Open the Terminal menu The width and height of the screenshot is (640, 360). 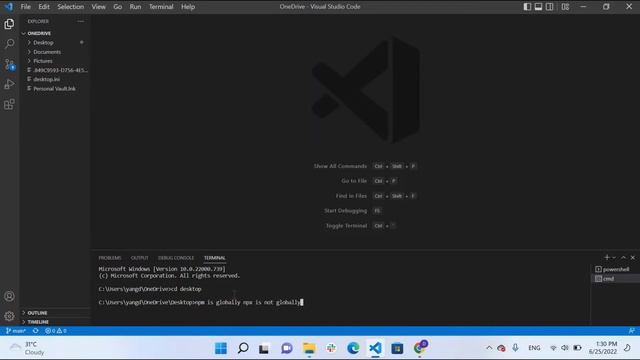coord(161,7)
